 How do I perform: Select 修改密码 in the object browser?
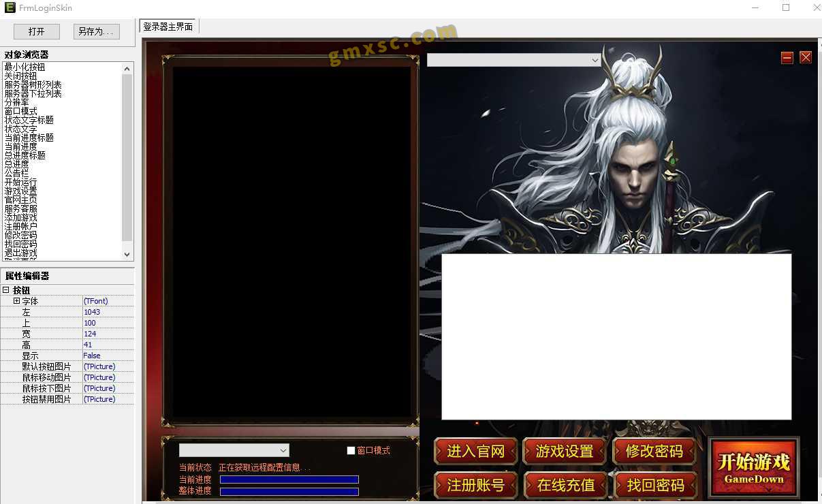21,235
